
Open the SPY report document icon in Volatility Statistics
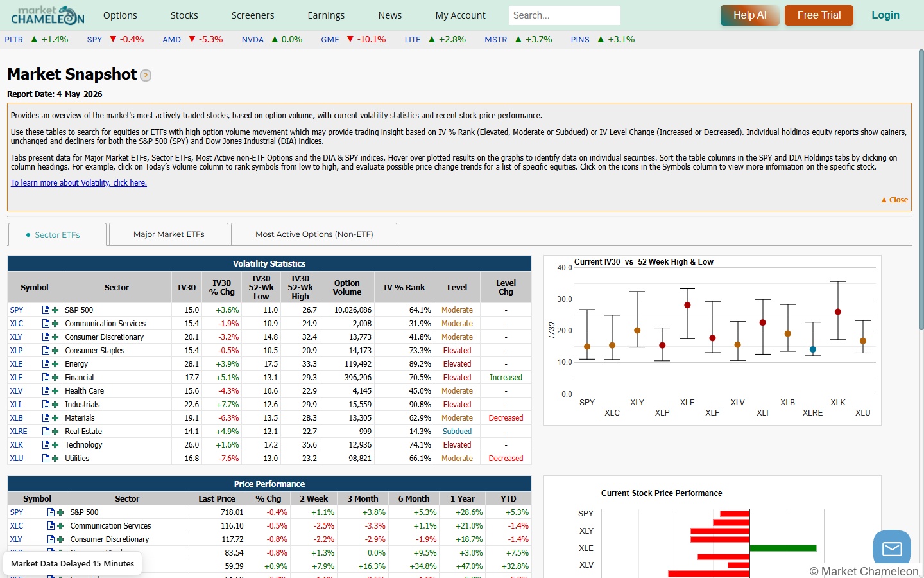click(x=46, y=310)
